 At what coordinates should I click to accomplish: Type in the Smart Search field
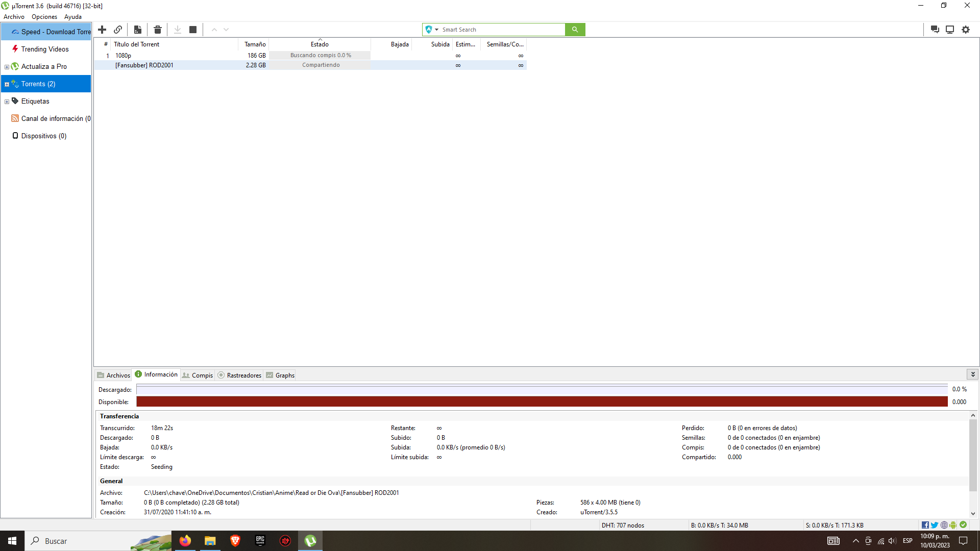pos(502,30)
